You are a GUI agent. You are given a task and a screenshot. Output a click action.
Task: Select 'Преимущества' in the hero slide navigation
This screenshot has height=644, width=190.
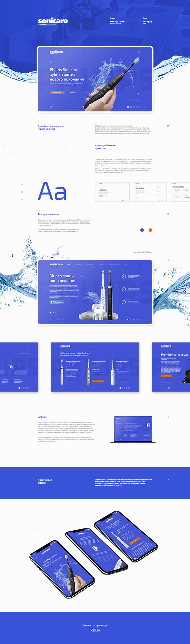click(78, 52)
